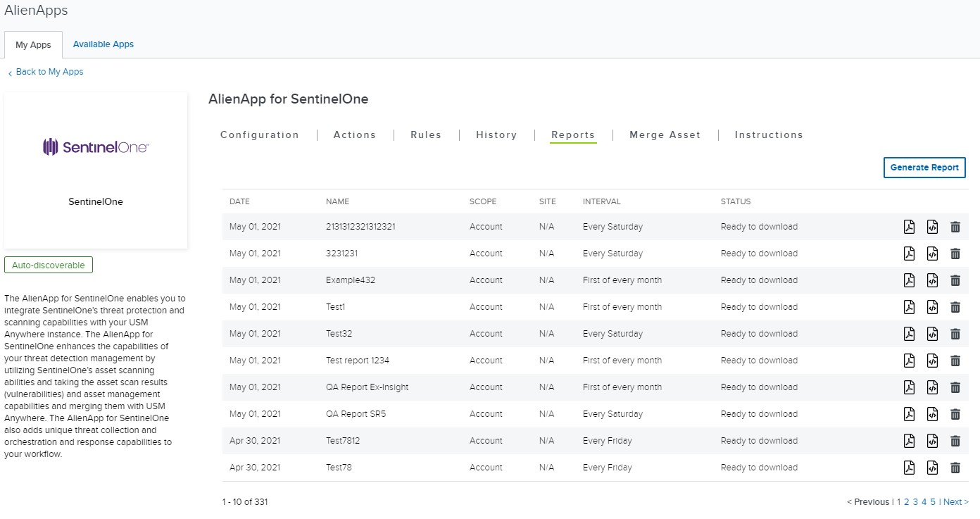Download code file for Test32 report
The height and width of the screenshot is (519, 980).
(932, 334)
